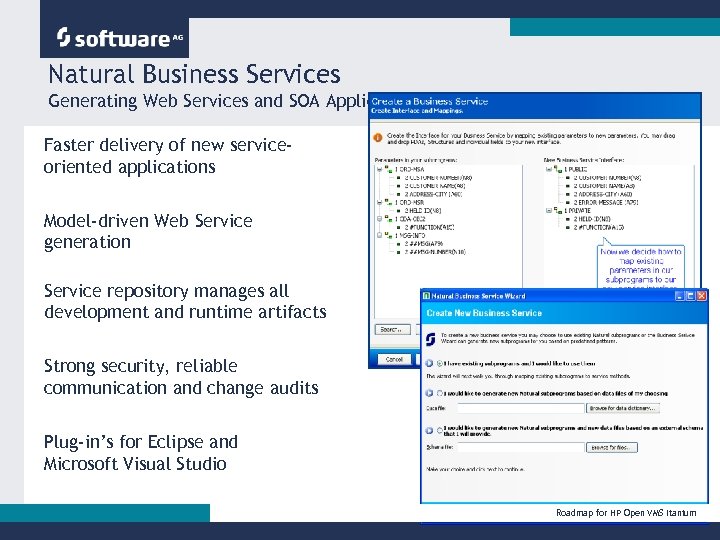720x540 pixels.
Task: Collapse the 1 PRIVATE node in new interface tree
Action: point(549,210)
